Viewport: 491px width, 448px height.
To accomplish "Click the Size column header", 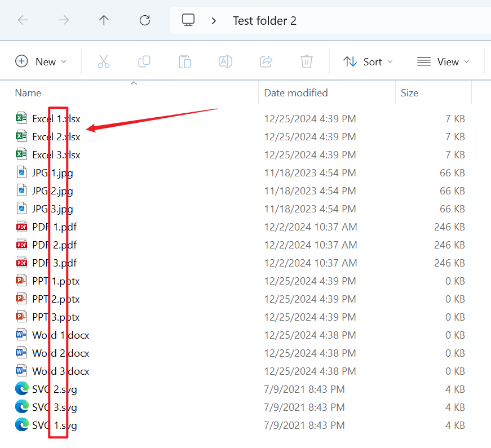I will (x=410, y=93).
